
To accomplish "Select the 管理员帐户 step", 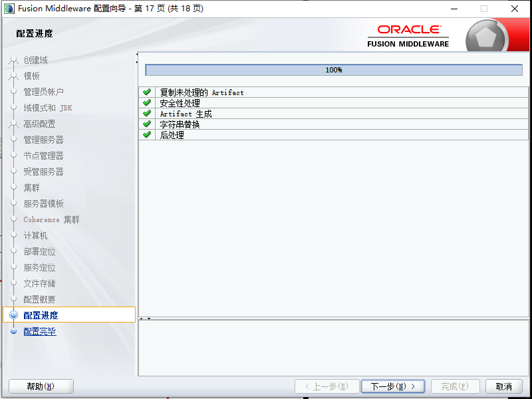I will [x=43, y=92].
